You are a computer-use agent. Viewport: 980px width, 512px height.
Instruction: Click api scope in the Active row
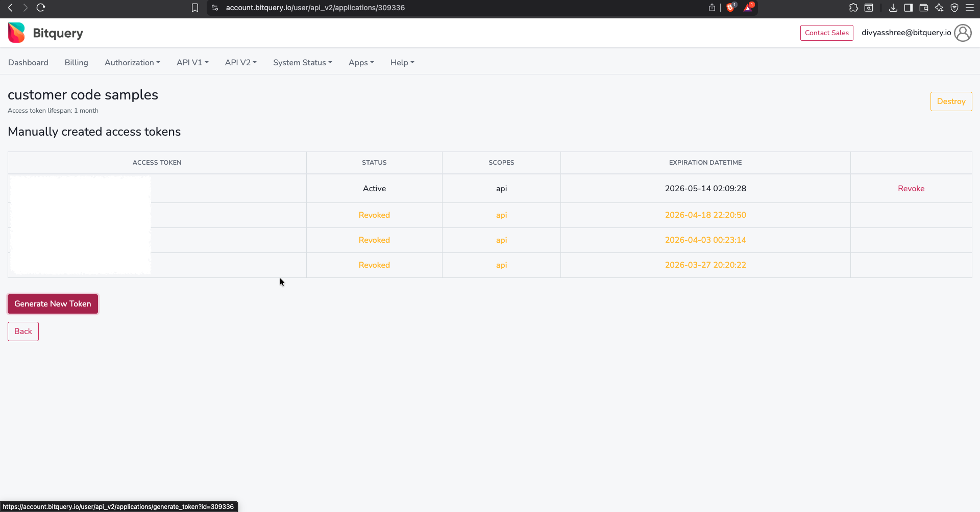pos(501,188)
